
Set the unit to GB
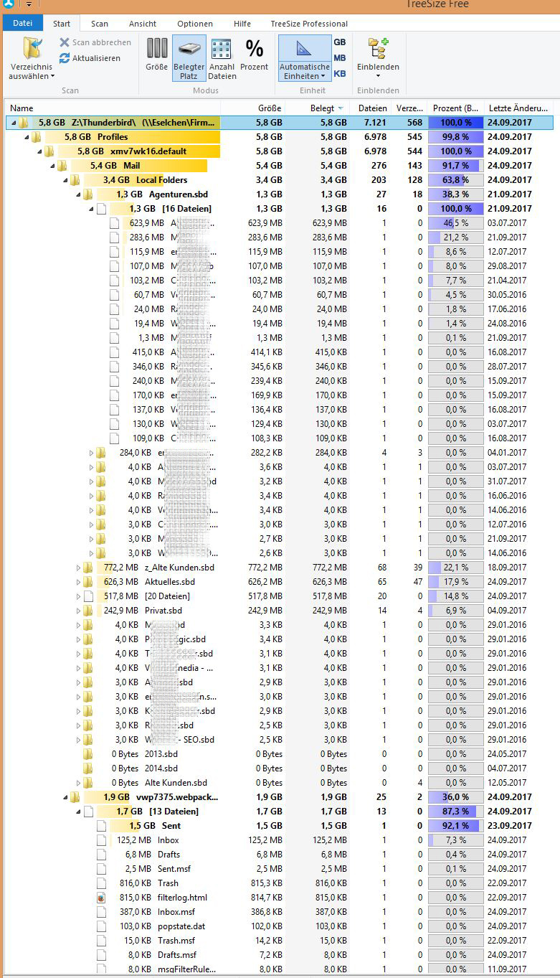pos(340,42)
